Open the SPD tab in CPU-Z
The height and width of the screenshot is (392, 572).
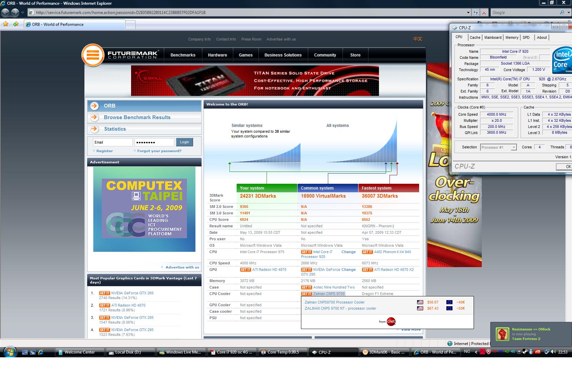point(526,37)
